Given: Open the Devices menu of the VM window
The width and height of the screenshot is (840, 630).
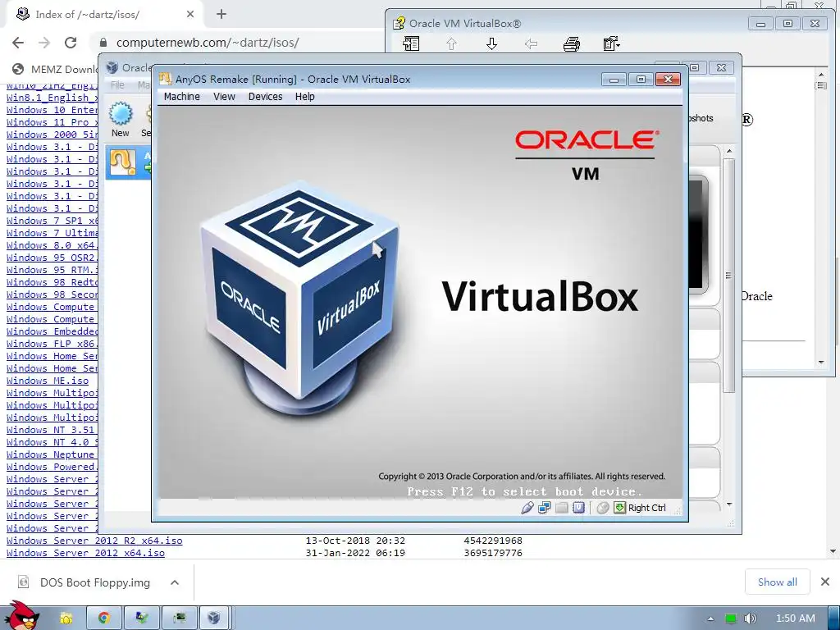Looking at the screenshot, I should (x=265, y=97).
